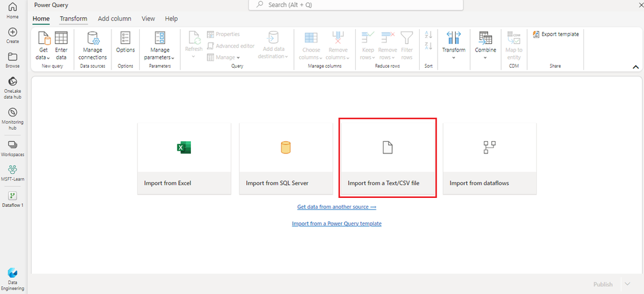This screenshot has height=294, width=644.
Task: Open the Choose columns option
Action: pyautogui.click(x=311, y=46)
